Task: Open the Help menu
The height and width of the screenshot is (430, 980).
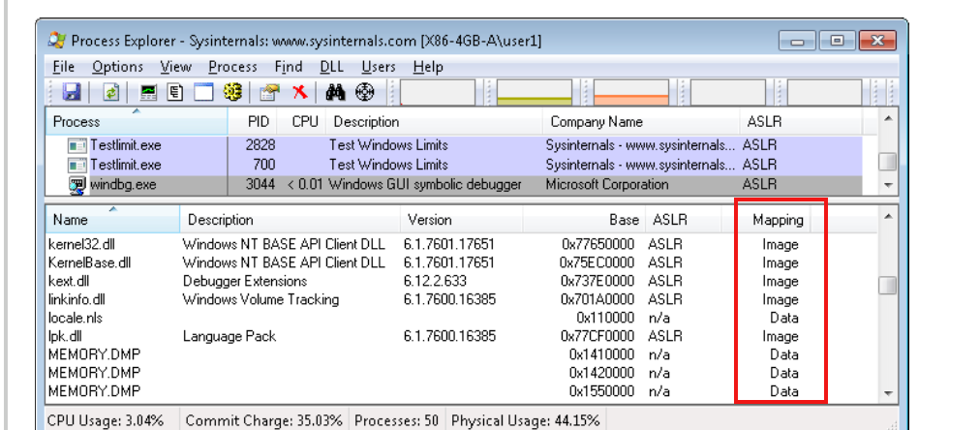Action: (428, 66)
